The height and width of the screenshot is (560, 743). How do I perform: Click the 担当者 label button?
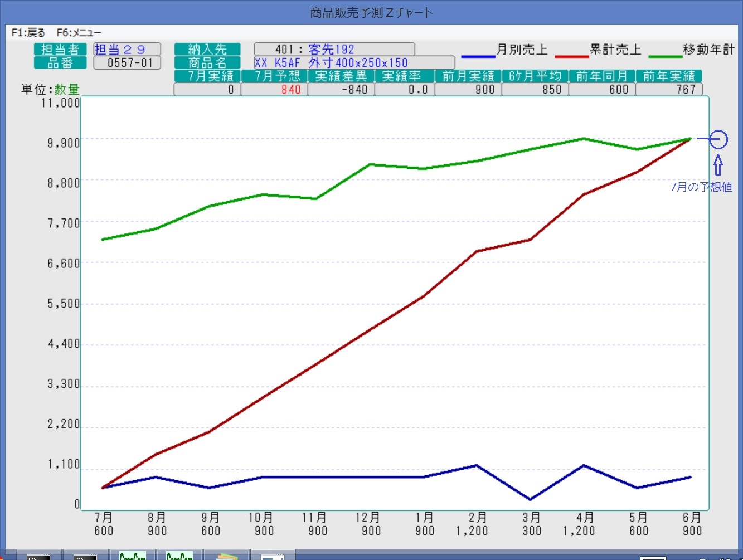click(60, 50)
